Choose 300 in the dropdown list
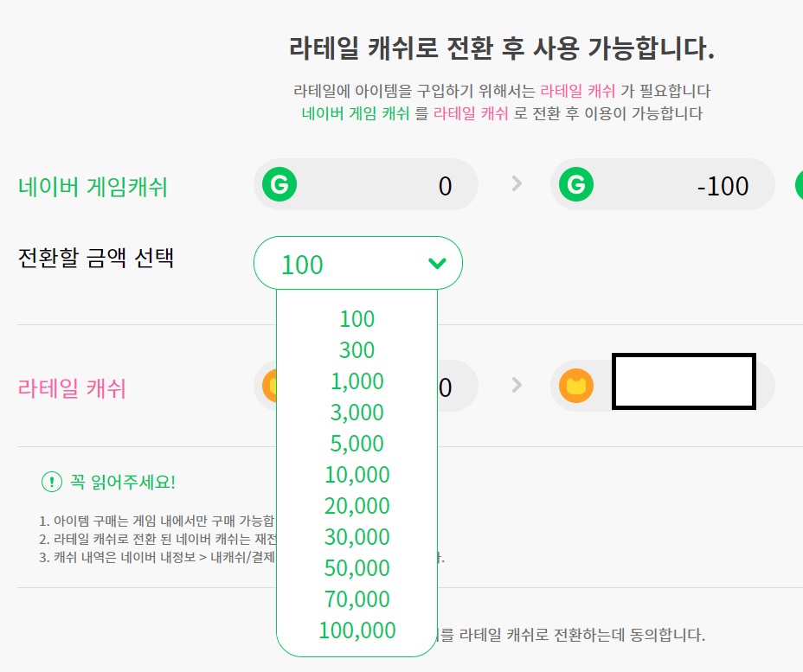 (357, 350)
